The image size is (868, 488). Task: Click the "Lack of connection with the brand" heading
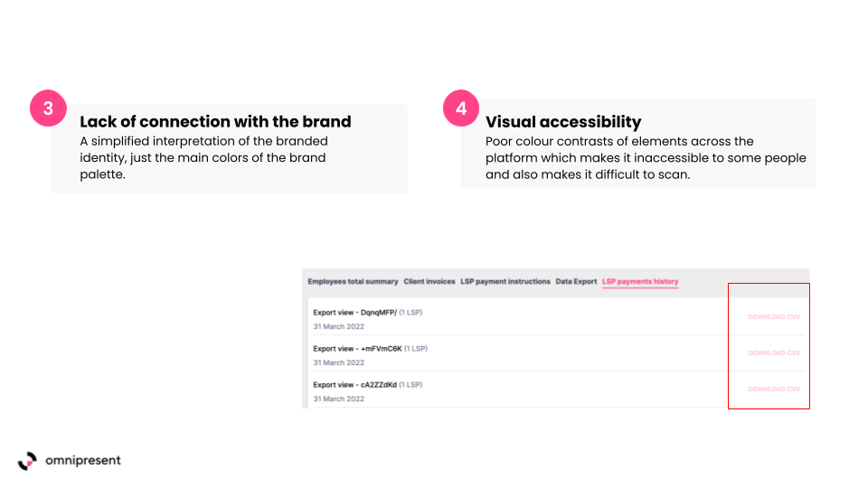coord(215,122)
